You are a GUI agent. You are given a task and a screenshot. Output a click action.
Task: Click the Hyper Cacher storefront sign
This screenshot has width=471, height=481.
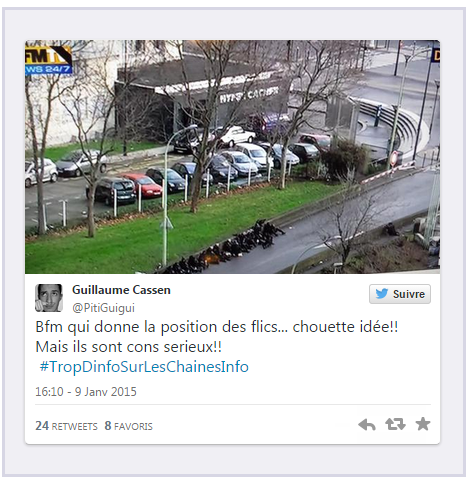249,95
